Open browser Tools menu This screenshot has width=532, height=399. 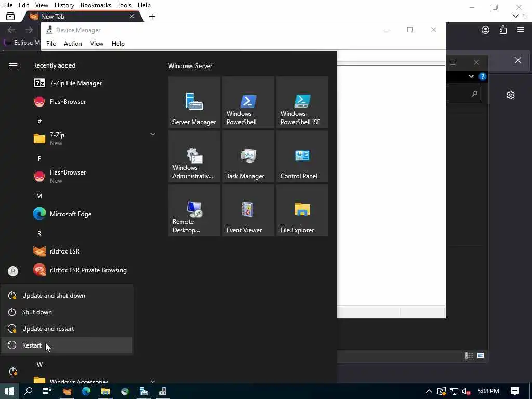124,5
